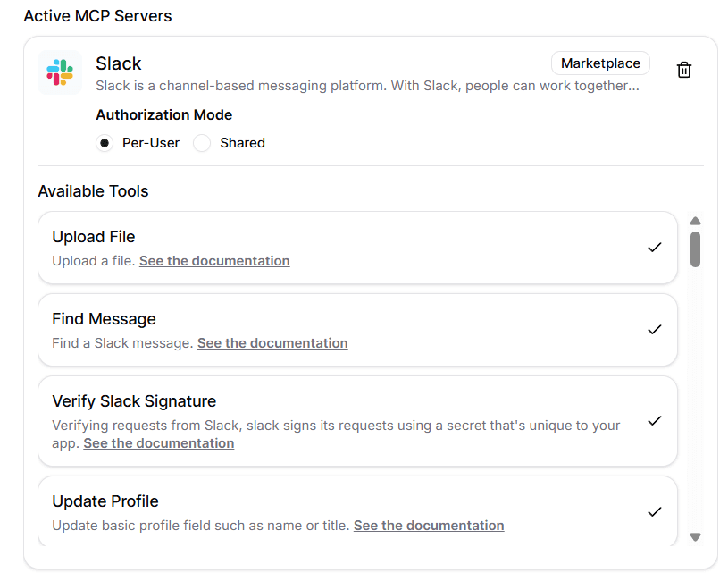Select the Upload File tool title
Screen dimensions: 728x573
(x=94, y=237)
